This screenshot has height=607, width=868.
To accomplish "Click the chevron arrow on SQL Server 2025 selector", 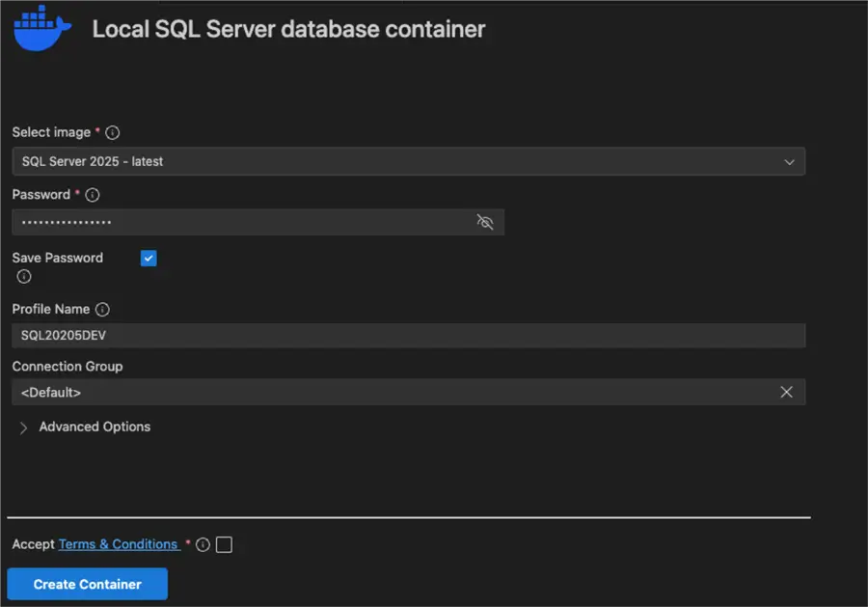I will point(790,161).
